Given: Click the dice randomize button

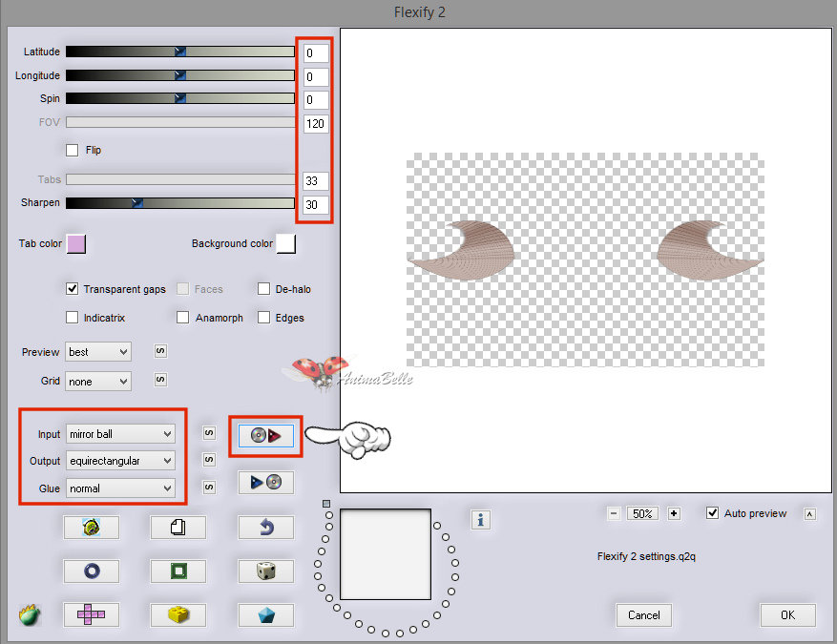Looking at the screenshot, I should coord(266,571).
